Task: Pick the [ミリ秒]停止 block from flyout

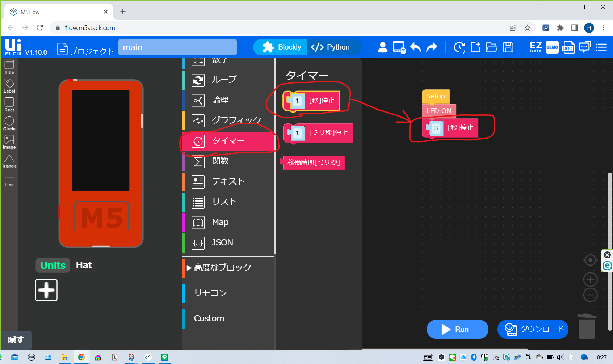Action: click(328, 133)
